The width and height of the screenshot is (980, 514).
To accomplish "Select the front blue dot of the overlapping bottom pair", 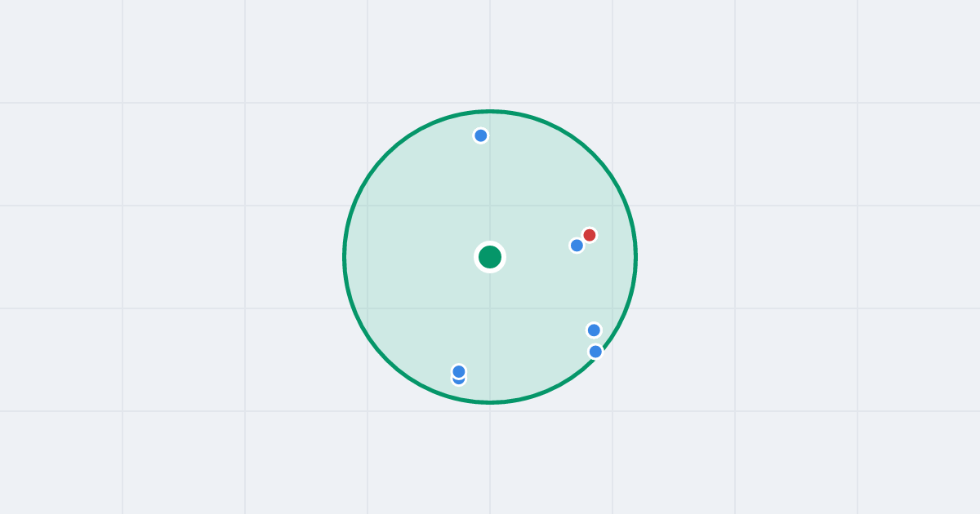I will click(x=459, y=371).
